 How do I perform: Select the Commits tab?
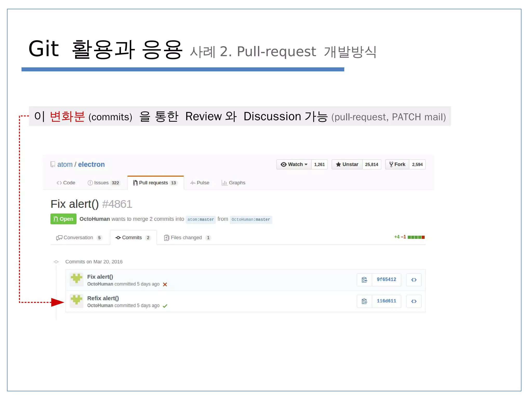pyautogui.click(x=133, y=238)
